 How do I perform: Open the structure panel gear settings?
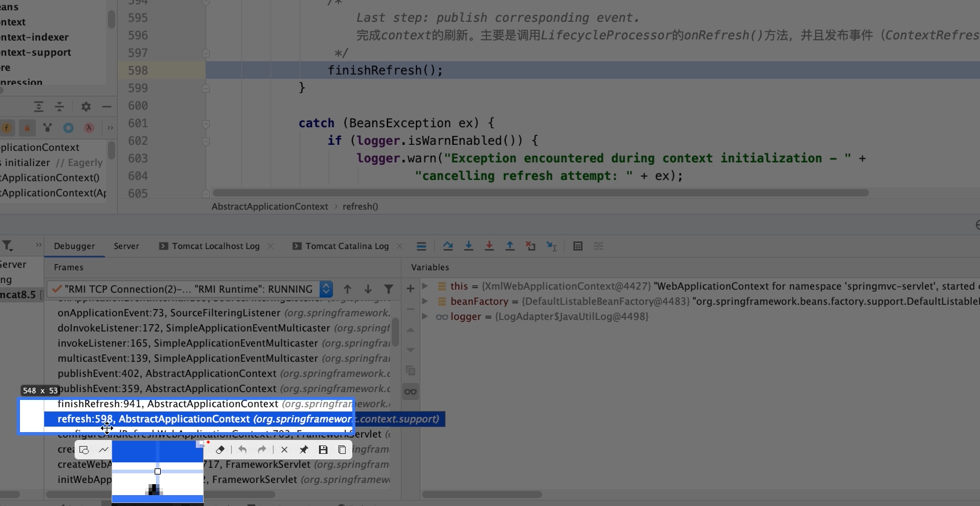pyautogui.click(x=86, y=107)
